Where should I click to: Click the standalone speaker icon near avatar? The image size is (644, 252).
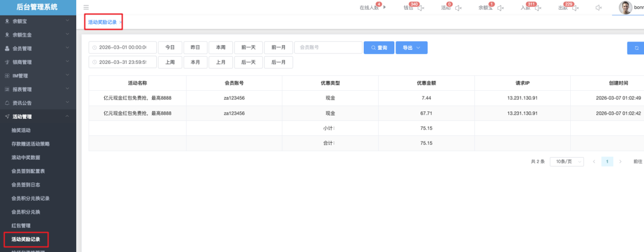(599, 8)
